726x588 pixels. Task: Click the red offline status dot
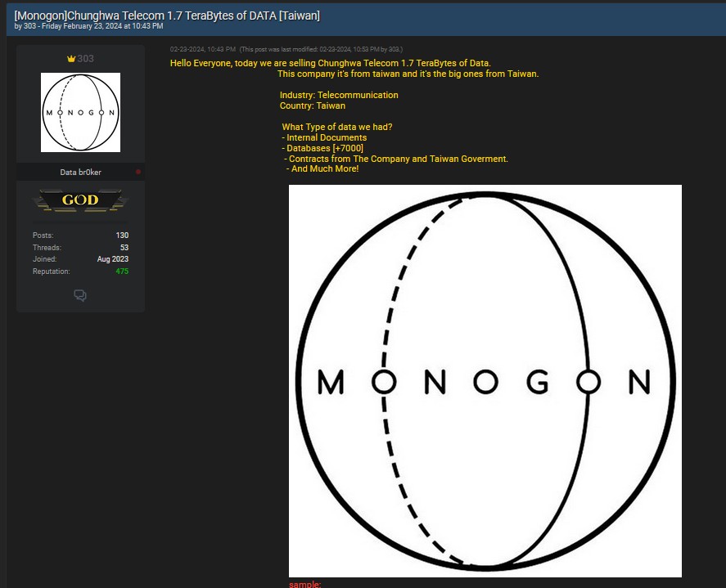click(x=138, y=172)
